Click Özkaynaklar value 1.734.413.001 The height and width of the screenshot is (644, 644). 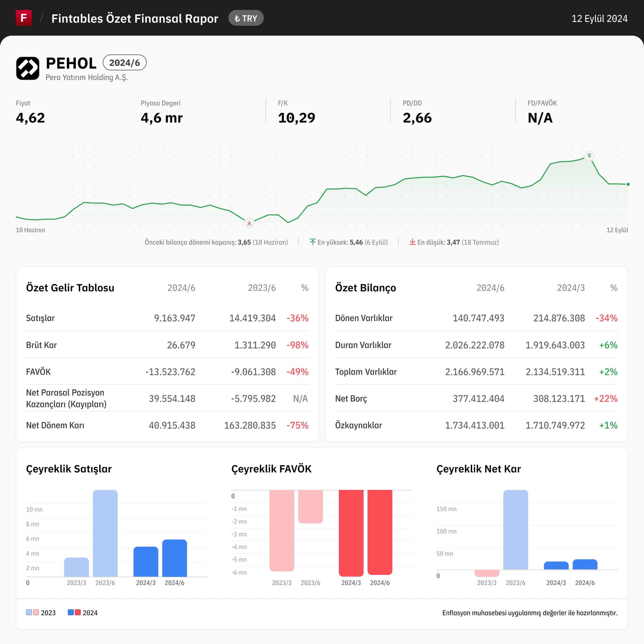[475, 425]
